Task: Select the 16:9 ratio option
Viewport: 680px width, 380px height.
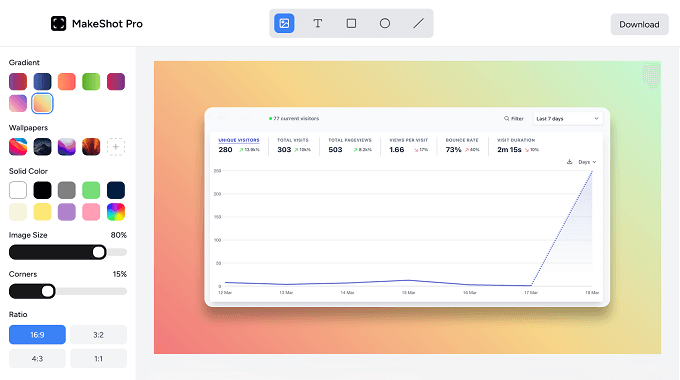Action: pyautogui.click(x=37, y=335)
